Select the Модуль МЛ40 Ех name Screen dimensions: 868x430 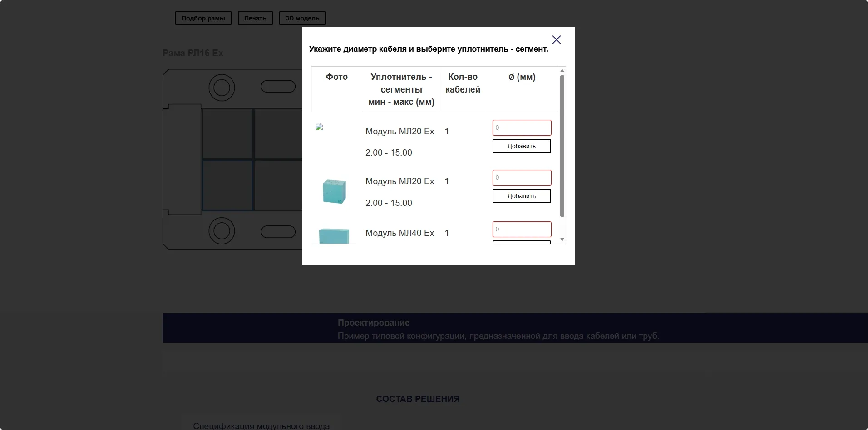point(400,233)
